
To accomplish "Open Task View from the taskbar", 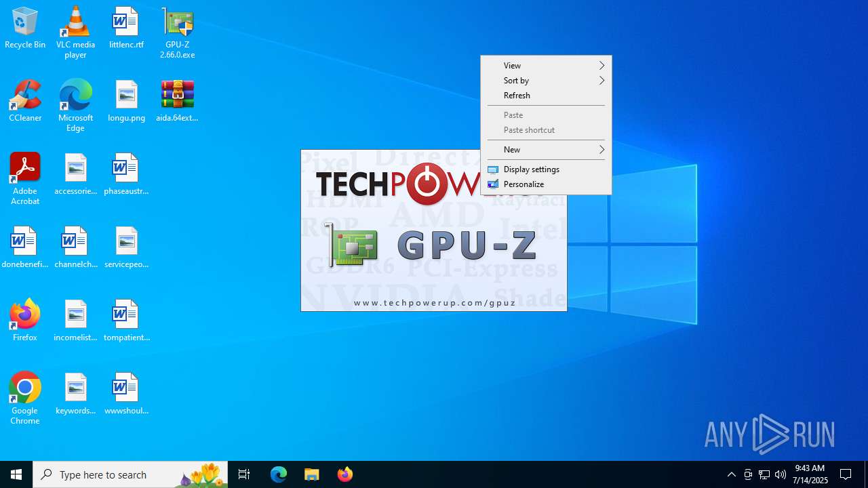I will point(244,474).
